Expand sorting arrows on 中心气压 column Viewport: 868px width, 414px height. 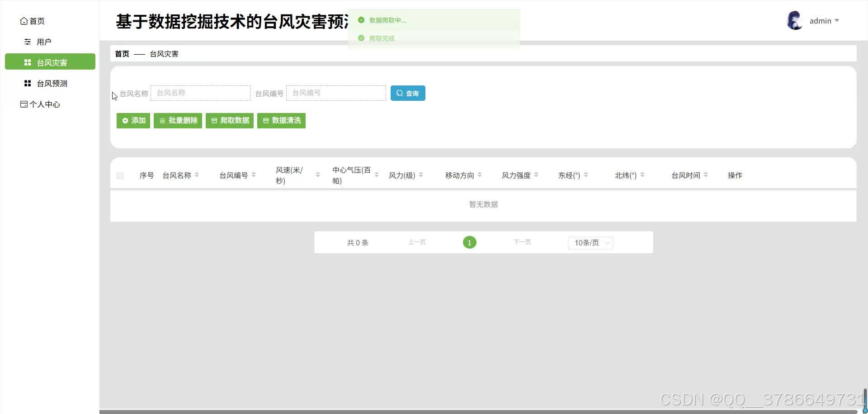(x=377, y=174)
